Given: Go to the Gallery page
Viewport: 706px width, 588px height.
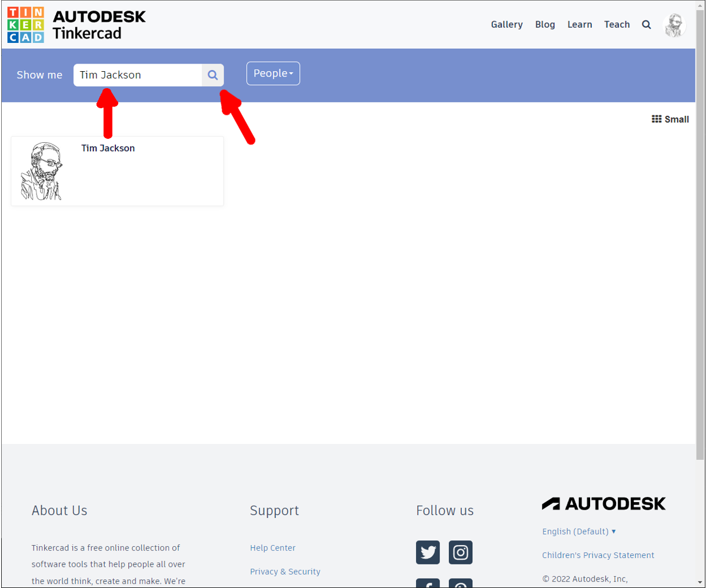Looking at the screenshot, I should pyautogui.click(x=507, y=25).
